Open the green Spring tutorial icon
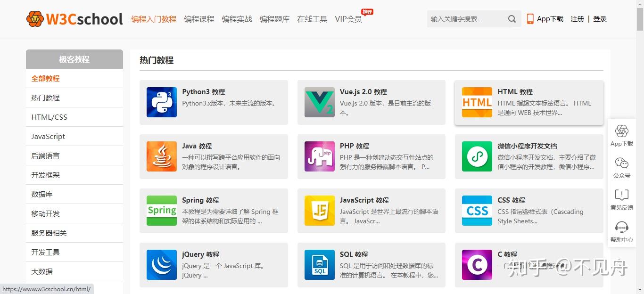644x294 pixels. (x=162, y=211)
